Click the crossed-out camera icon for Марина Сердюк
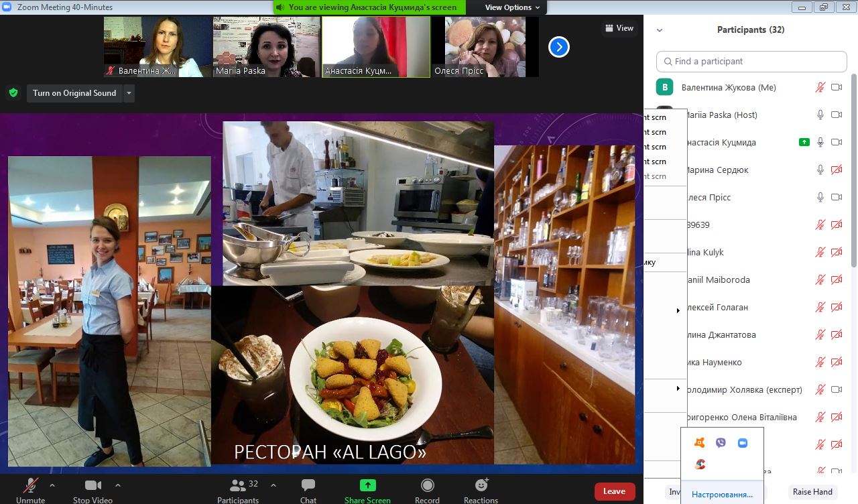Image resolution: width=858 pixels, height=504 pixels. (837, 170)
